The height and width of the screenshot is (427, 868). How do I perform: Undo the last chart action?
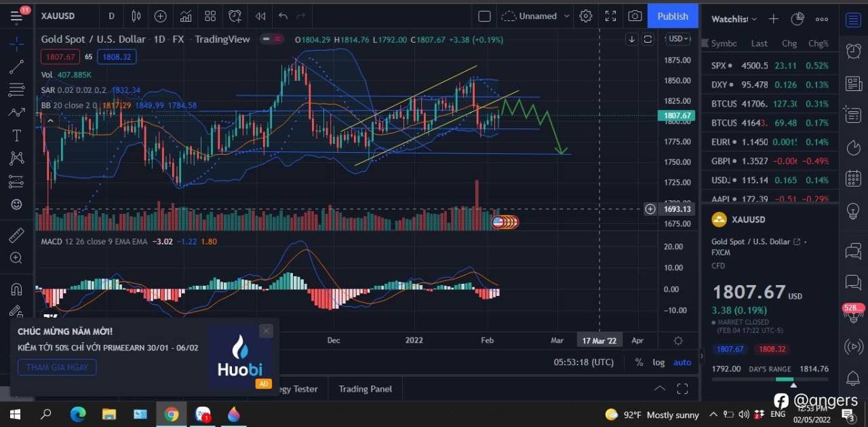click(x=283, y=16)
